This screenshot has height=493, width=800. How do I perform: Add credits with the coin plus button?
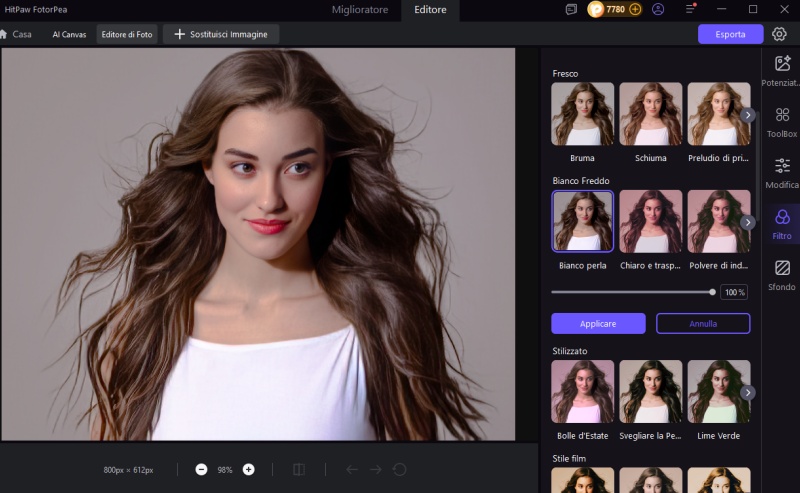tap(635, 9)
